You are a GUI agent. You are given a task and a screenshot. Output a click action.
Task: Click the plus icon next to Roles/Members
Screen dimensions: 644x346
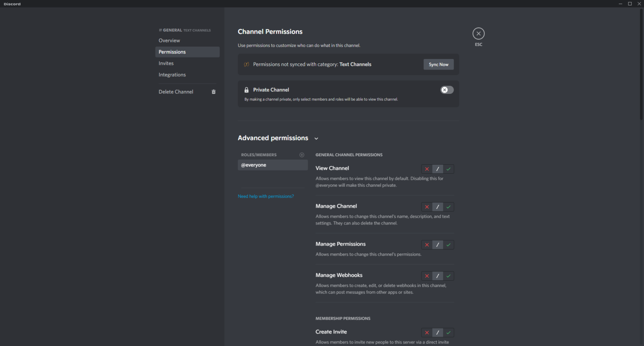302,155
